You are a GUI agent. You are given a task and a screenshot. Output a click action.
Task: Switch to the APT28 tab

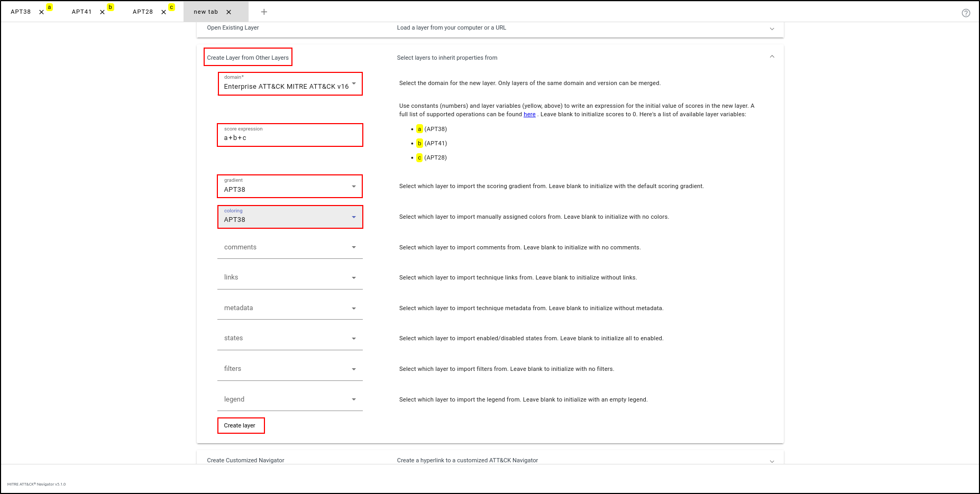143,12
